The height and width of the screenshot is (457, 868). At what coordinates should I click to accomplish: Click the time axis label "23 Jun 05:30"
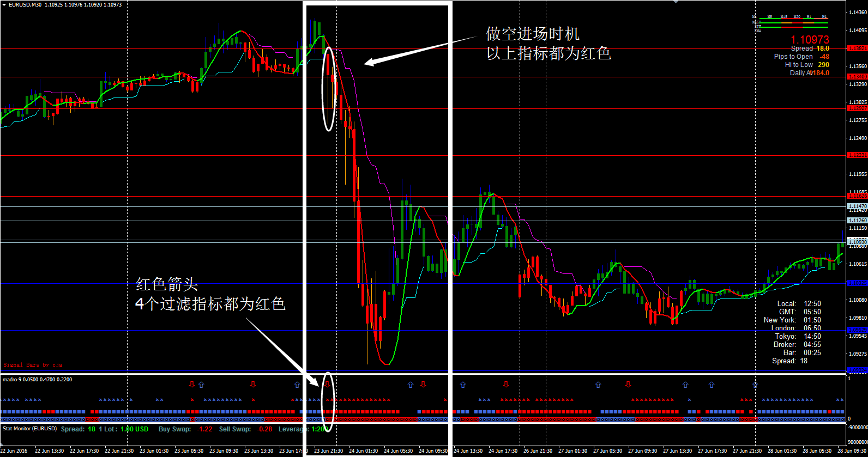pyautogui.click(x=189, y=451)
